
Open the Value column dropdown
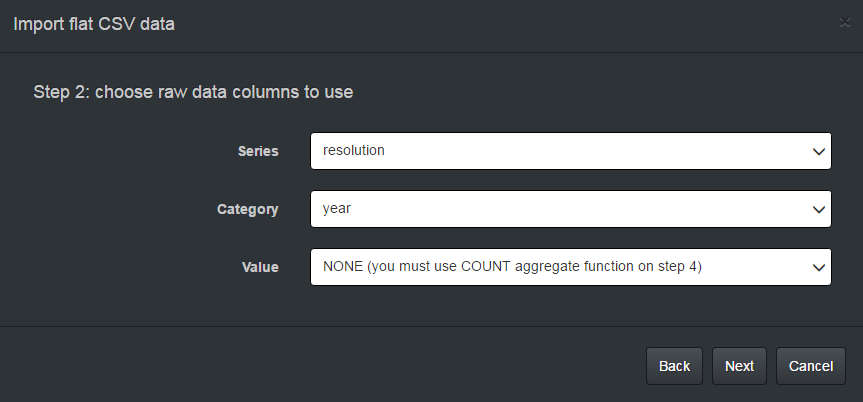[570, 267]
